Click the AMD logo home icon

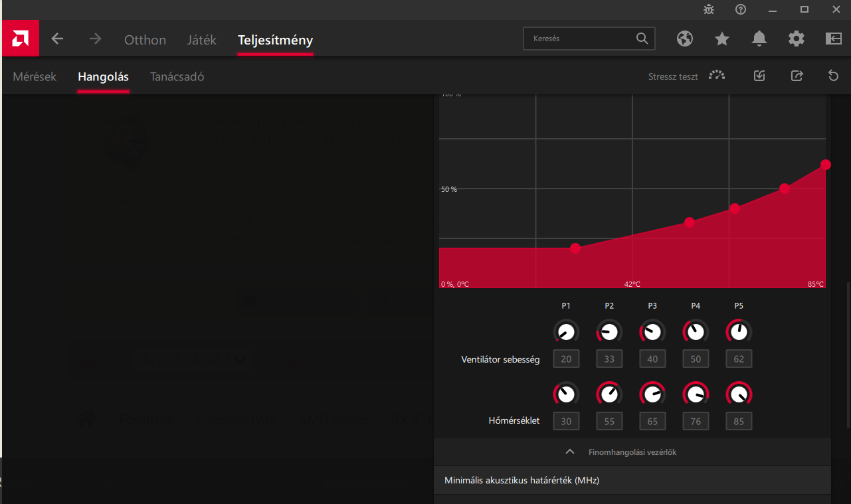pyautogui.click(x=20, y=39)
